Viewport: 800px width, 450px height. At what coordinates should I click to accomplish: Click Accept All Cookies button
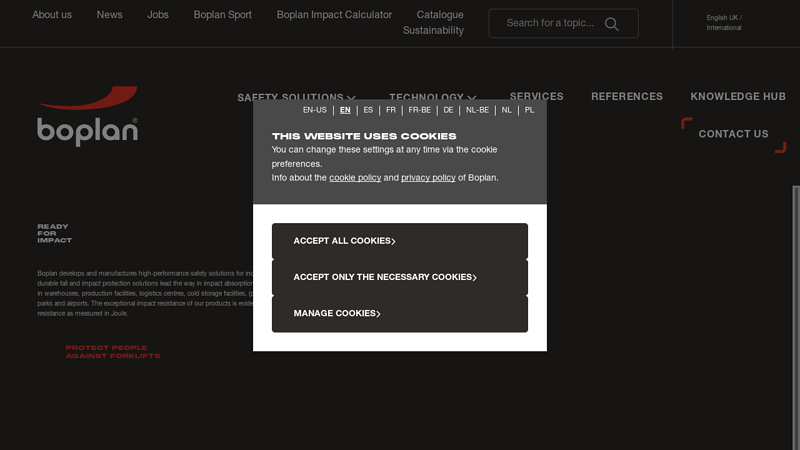click(x=400, y=241)
